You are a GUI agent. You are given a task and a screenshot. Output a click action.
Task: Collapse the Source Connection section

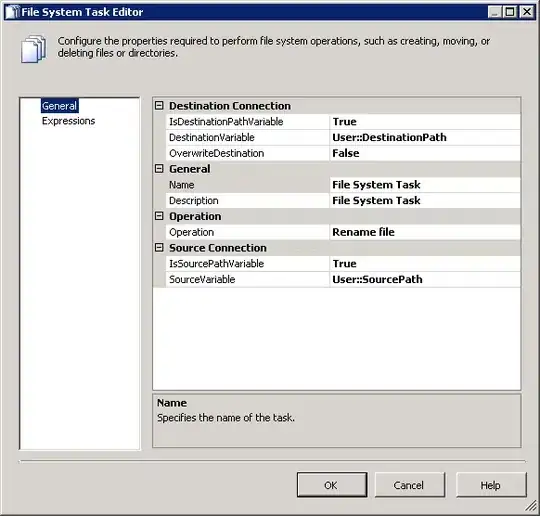point(159,247)
